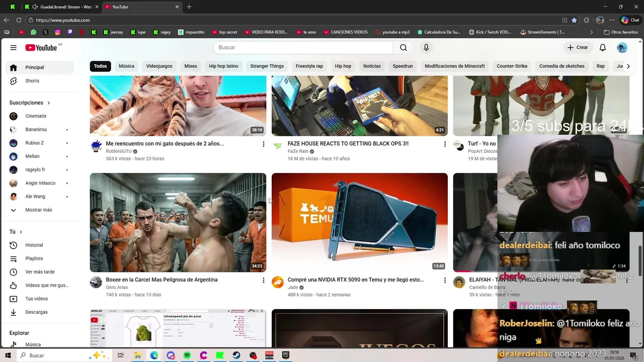Start voice search with microphone icon
Screen dimensions: 644x362
[426, 47]
